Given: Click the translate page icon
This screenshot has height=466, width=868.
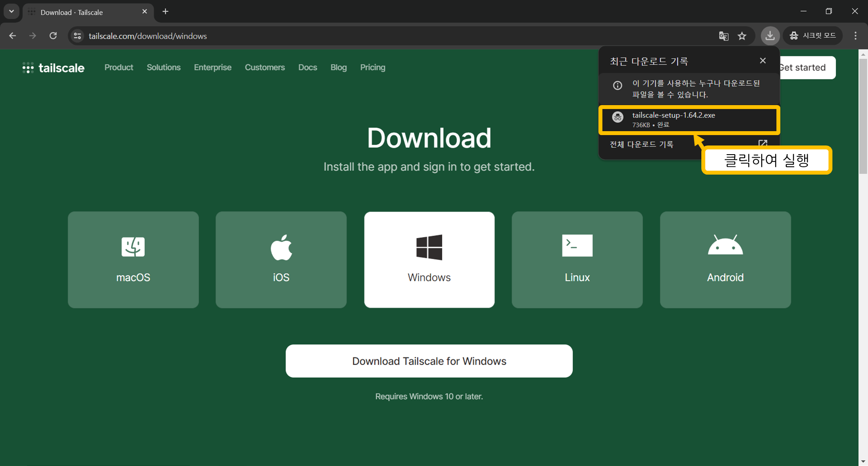Looking at the screenshot, I should click(723, 36).
